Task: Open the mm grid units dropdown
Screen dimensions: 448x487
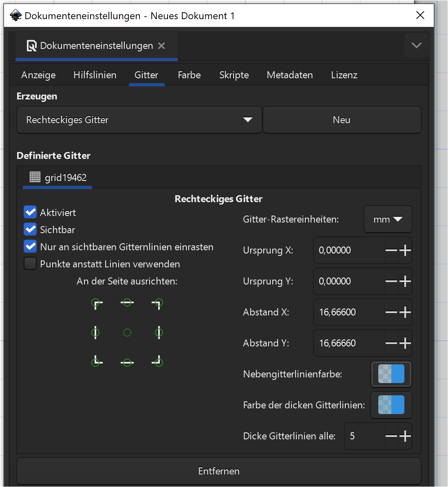Action: coord(388,219)
